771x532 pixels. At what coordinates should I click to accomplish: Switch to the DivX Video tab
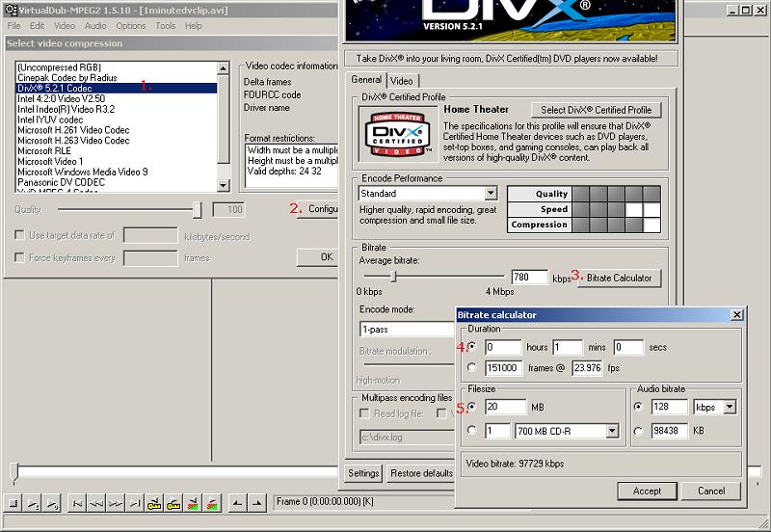coord(402,81)
